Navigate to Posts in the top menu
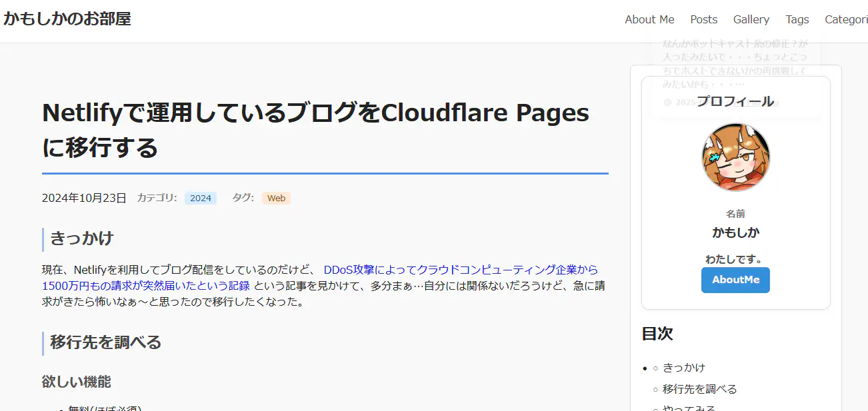The width and height of the screenshot is (868, 411). pyautogui.click(x=703, y=19)
